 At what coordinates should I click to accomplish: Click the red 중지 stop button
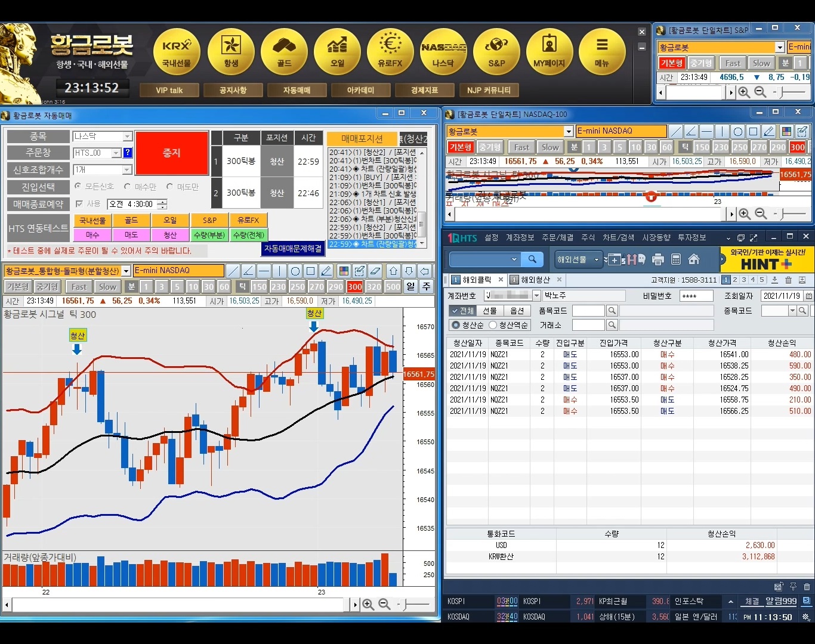(x=172, y=153)
